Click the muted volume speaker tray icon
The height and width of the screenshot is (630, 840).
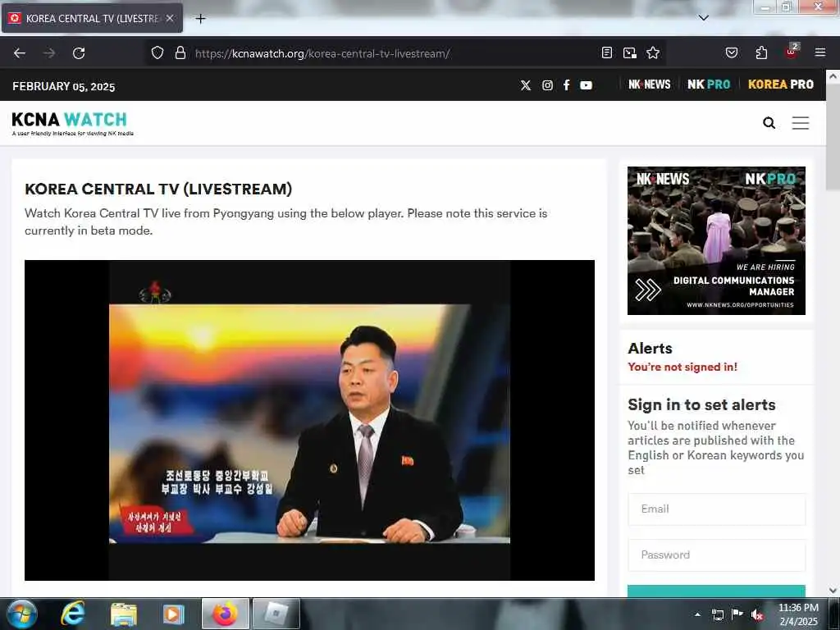click(756, 614)
